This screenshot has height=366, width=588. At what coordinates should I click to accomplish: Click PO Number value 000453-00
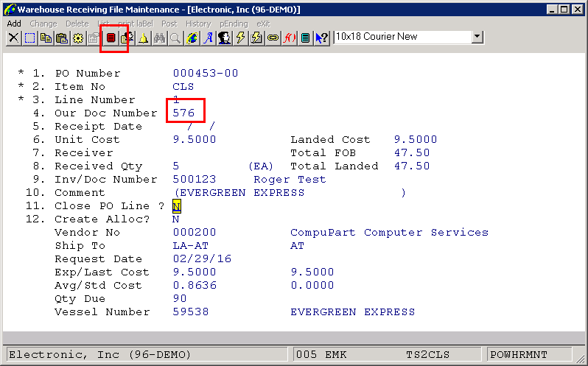tap(206, 73)
